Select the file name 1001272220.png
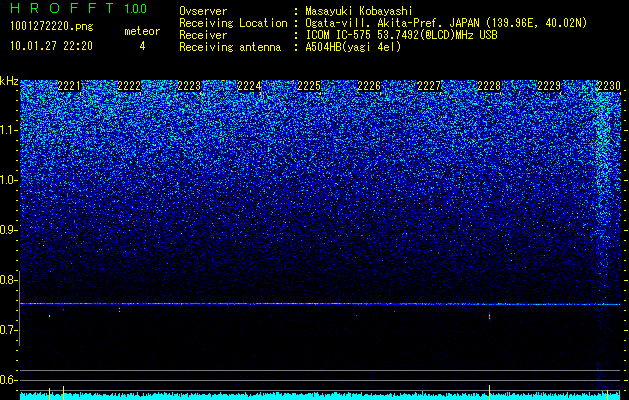Viewport: 629px width, 400px height. point(52,26)
